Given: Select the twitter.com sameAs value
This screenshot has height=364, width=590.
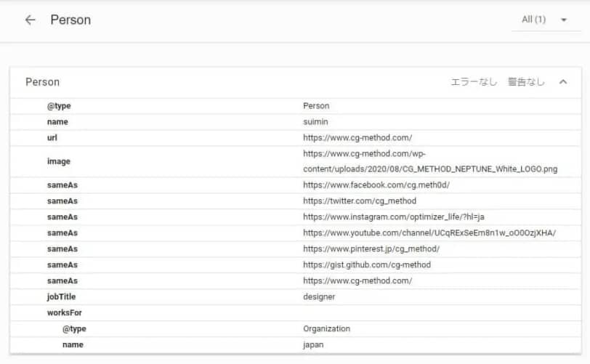Looking at the screenshot, I should click(360, 201).
